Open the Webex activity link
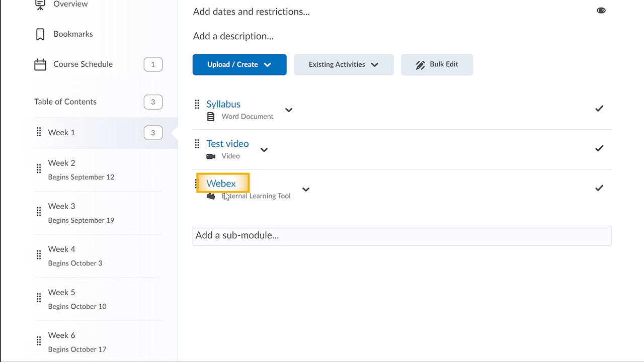The image size is (644, 362). point(221,183)
